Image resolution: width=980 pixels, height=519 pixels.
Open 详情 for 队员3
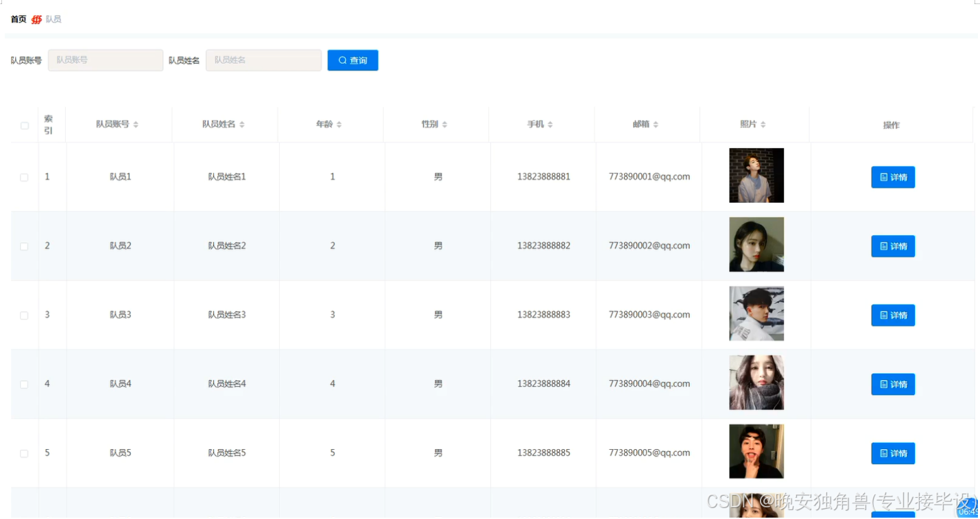[x=893, y=315]
